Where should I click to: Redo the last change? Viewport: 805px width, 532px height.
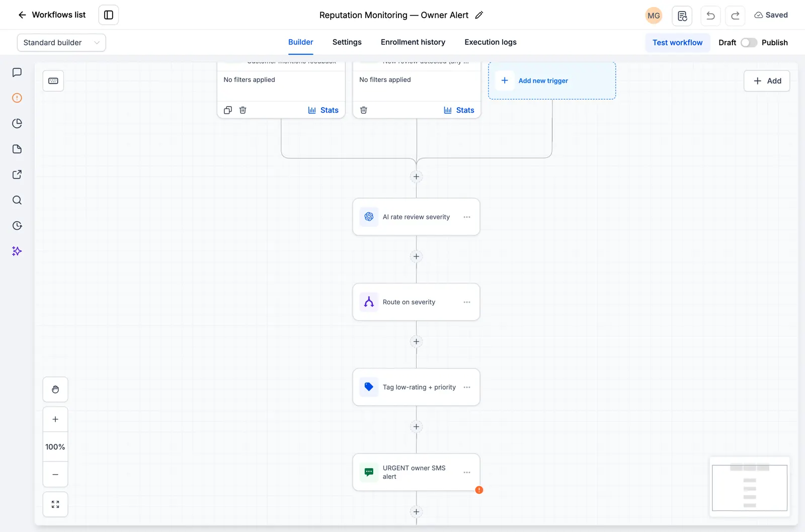[x=735, y=16]
